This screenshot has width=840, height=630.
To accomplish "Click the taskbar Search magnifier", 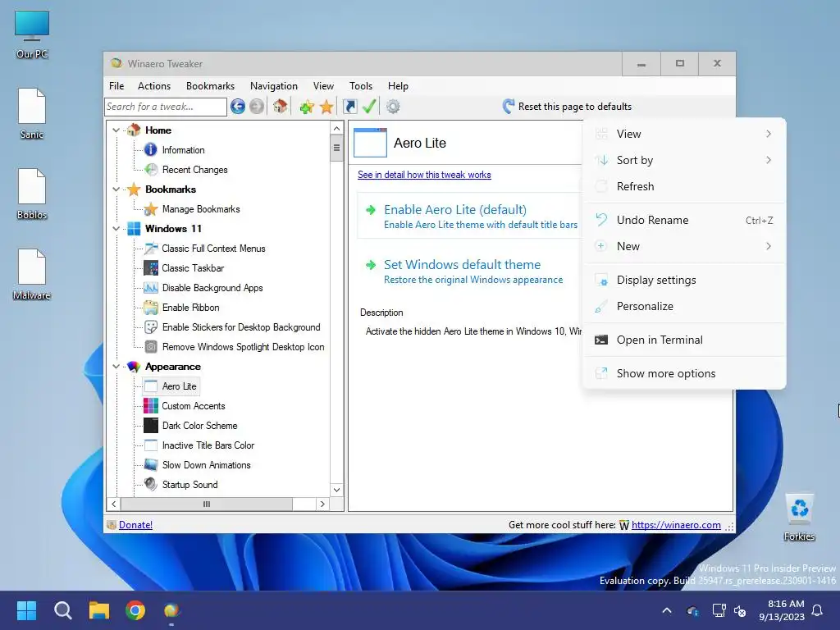I will [x=62, y=610].
